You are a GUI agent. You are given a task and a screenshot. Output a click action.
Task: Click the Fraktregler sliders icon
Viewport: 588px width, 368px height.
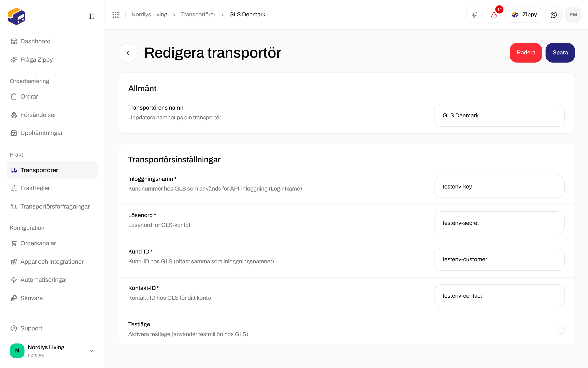[x=14, y=188]
